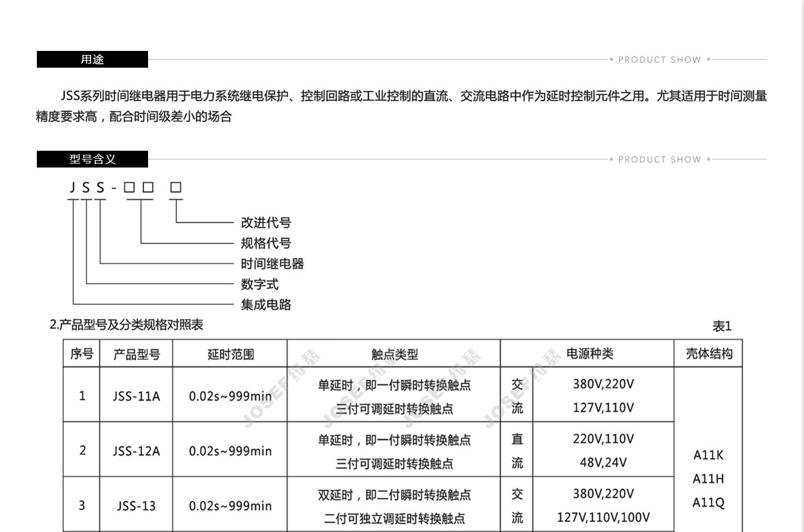Screen dimensions: 804x532
Task: Click the A11H housing type
Action: coord(708,478)
